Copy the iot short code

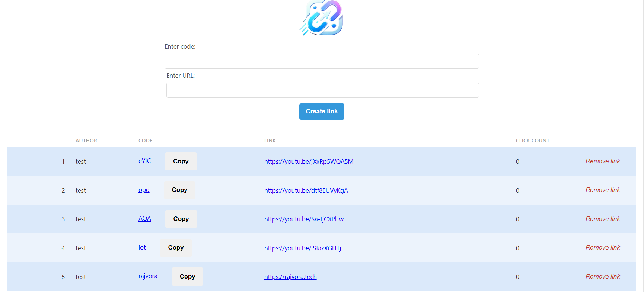point(176,248)
